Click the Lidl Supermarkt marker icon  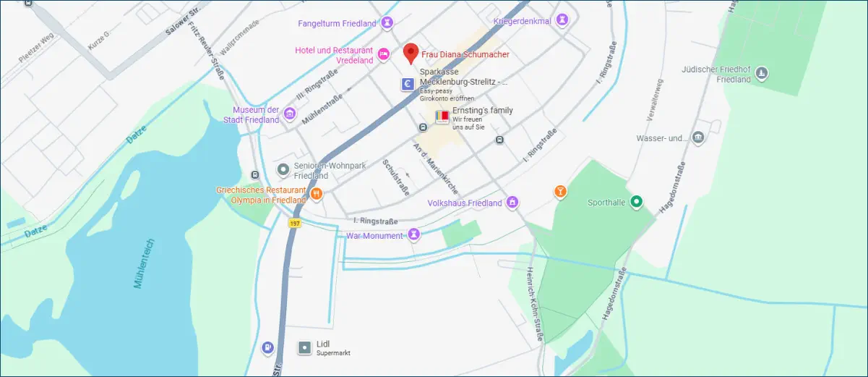tap(305, 348)
